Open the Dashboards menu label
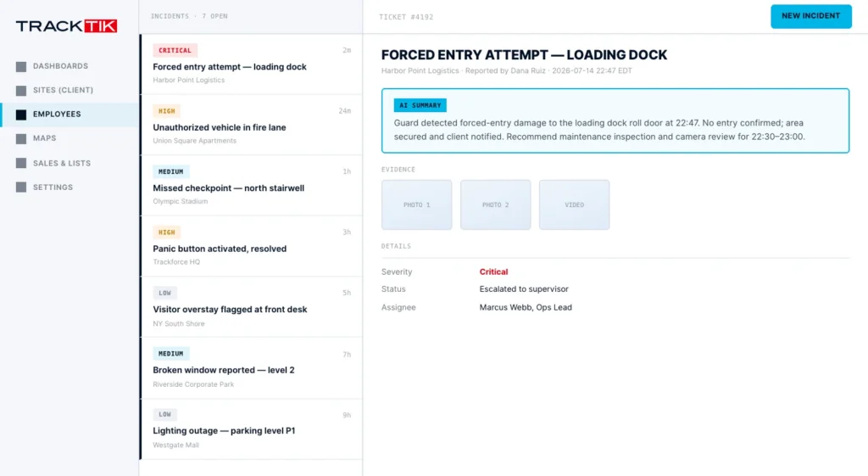The width and height of the screenshot is (868, 476). [x=60, y=66]
